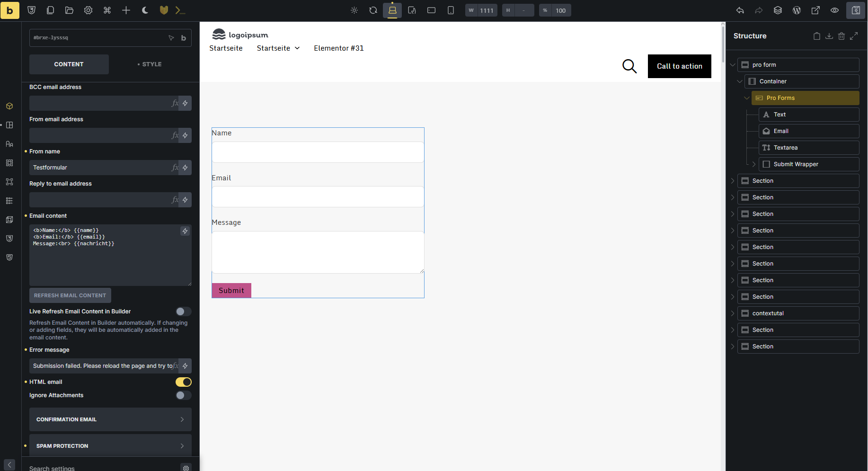Disable the HTML email toggle

tap(183, 382)
